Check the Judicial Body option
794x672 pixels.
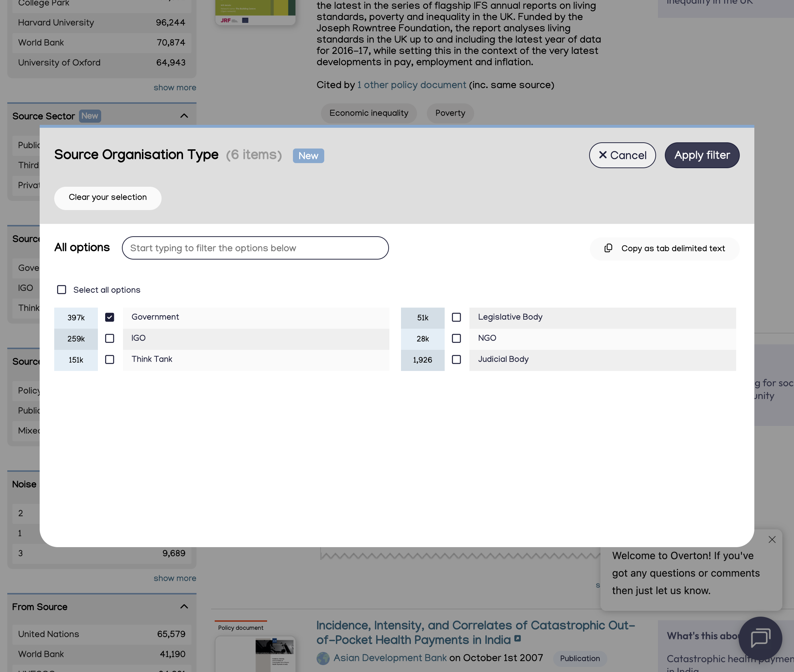coord(456,359)
